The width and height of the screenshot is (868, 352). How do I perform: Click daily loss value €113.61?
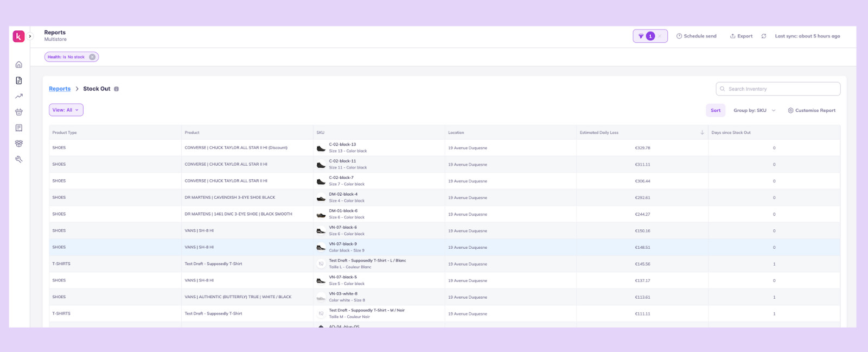(642, 297)
